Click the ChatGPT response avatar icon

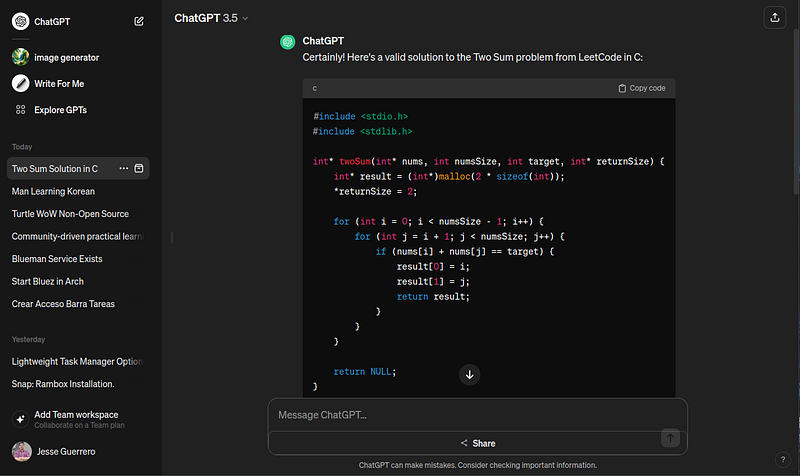[288, 42]
